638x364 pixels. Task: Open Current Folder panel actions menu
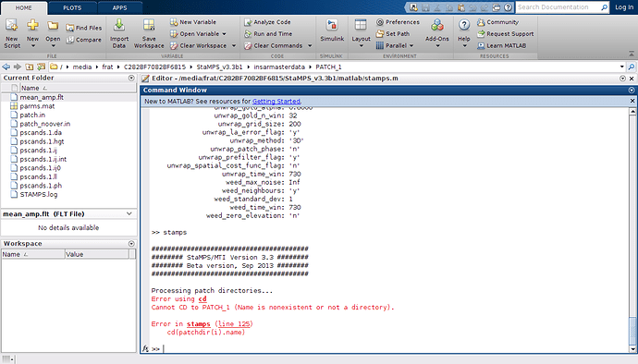[131, 78]
